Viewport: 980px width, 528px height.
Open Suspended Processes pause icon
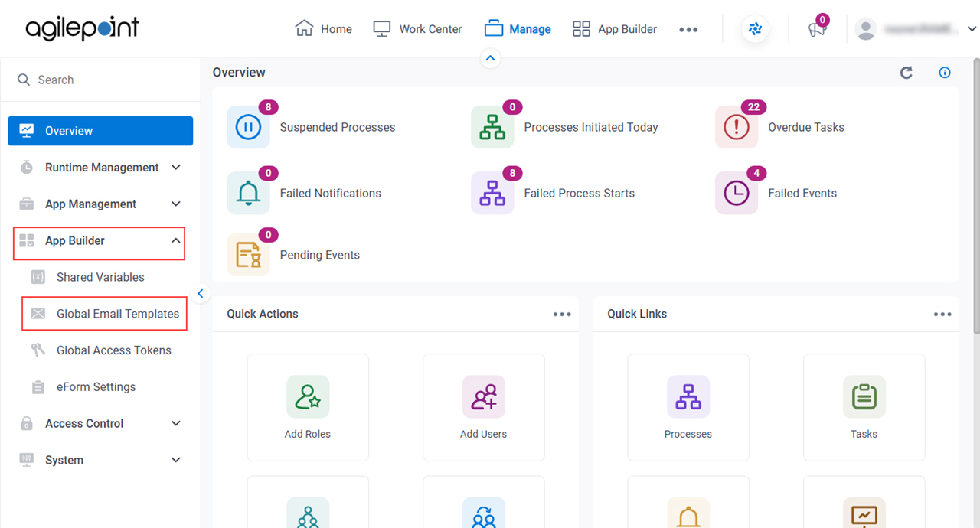[248, 127]
